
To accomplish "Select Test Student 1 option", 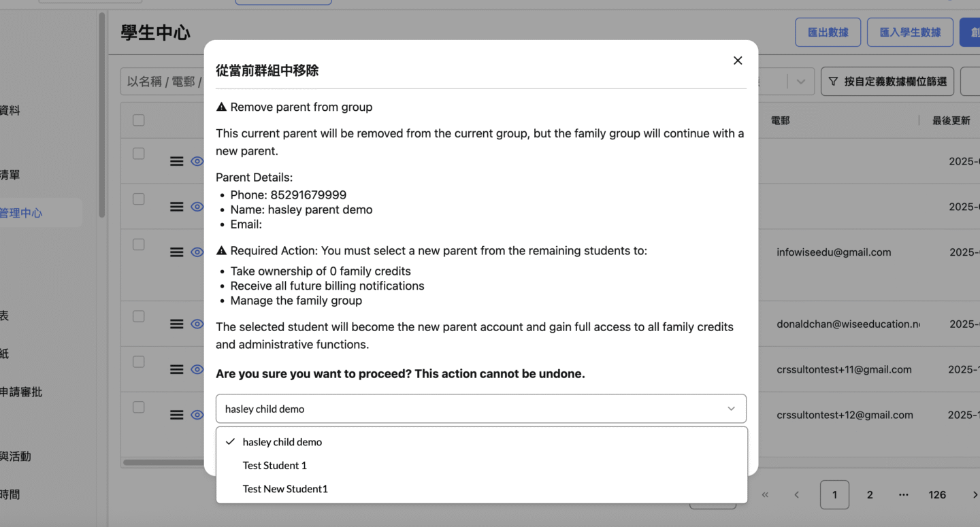I will [275, 466].
